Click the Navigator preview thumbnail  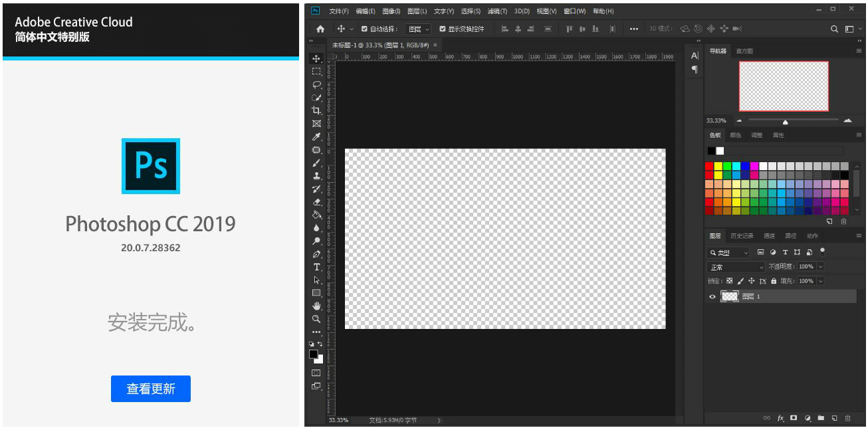coord(784,86)
